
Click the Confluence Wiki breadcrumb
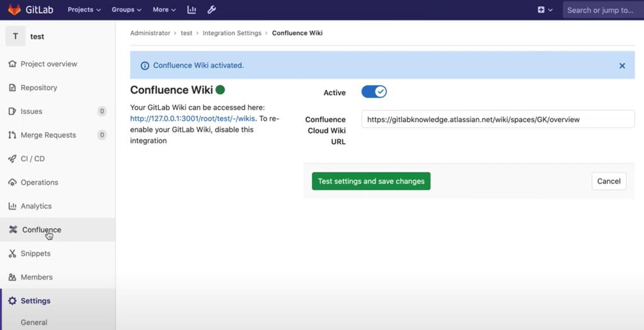coord(297,33)
